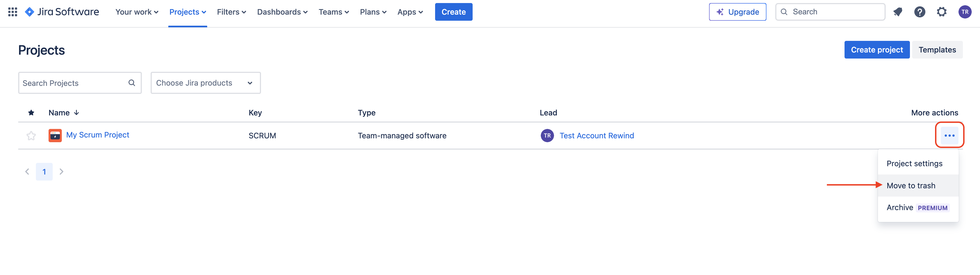Click the Jira Software logo
The height and width of the screenshot is (275, 980).
click(61, 12)
